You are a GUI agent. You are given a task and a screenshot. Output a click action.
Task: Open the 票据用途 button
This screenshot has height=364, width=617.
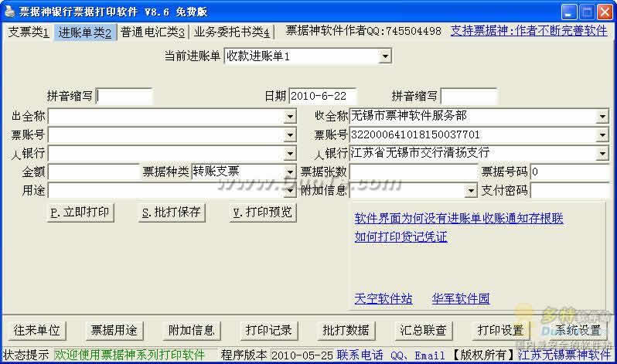(114, 330)
